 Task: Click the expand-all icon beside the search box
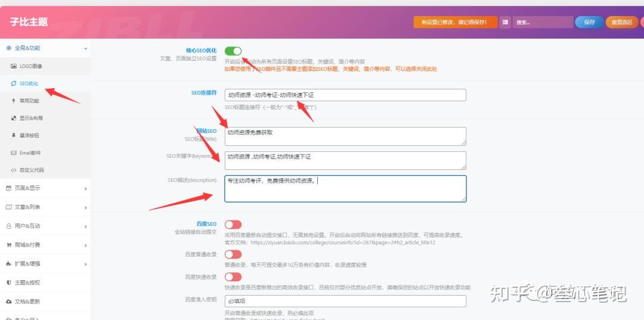(505, 22)
